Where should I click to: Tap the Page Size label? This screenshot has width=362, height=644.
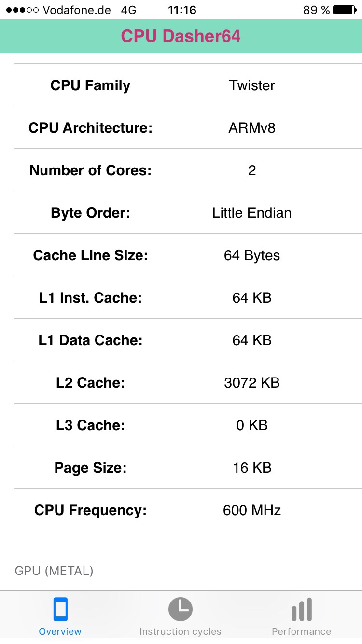(90, 468)
